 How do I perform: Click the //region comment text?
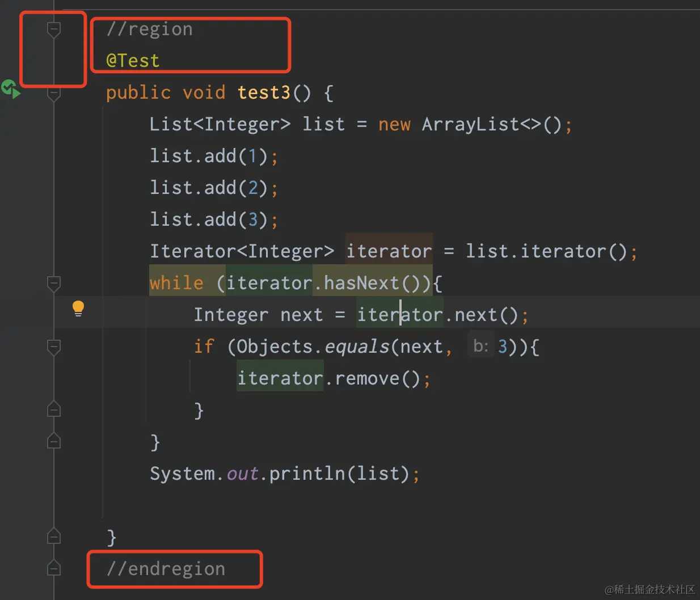150,29
